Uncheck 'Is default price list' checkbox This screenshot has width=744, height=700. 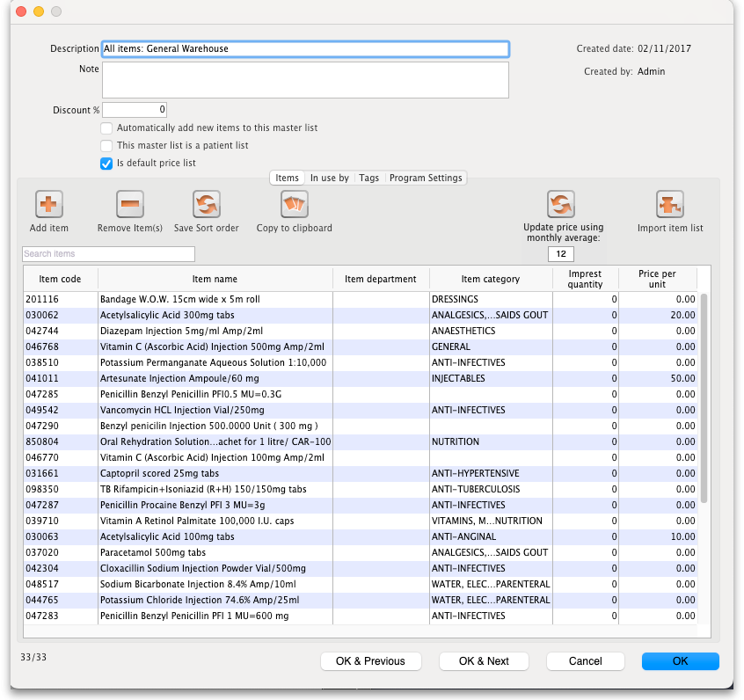(x=106, y=163)
